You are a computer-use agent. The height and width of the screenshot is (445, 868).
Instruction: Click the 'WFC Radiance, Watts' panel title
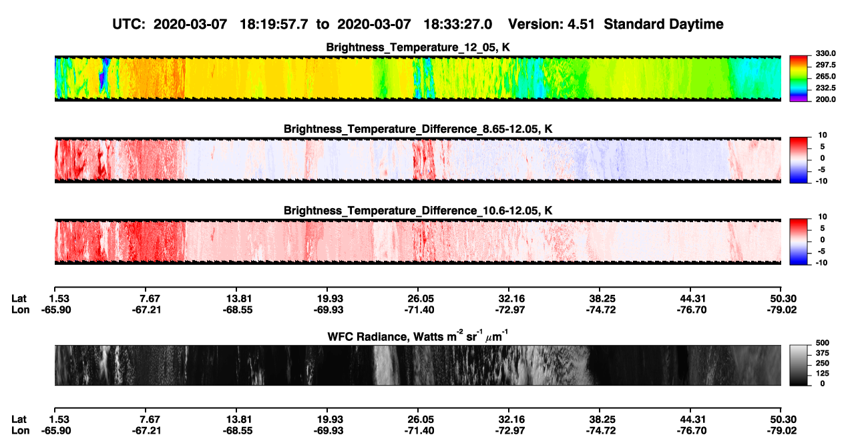coord(417,336)
